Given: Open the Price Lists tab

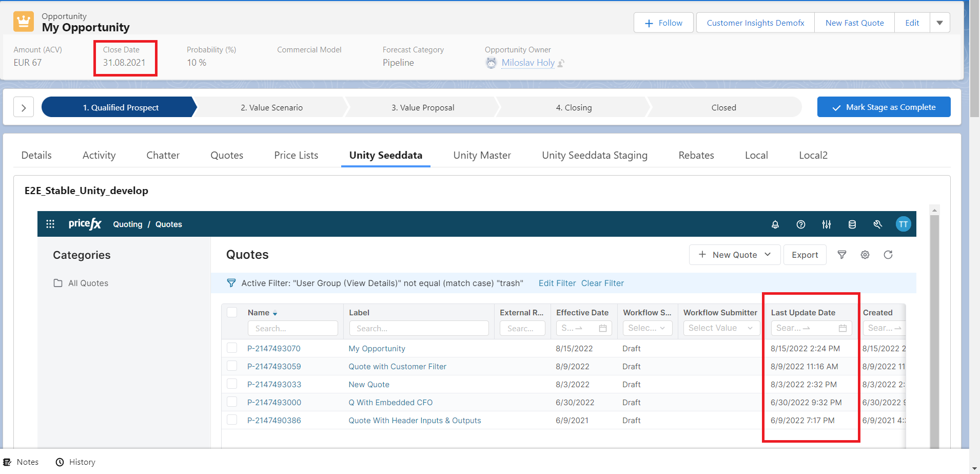Looking at the screenshot, I should [x=296, y=155].
